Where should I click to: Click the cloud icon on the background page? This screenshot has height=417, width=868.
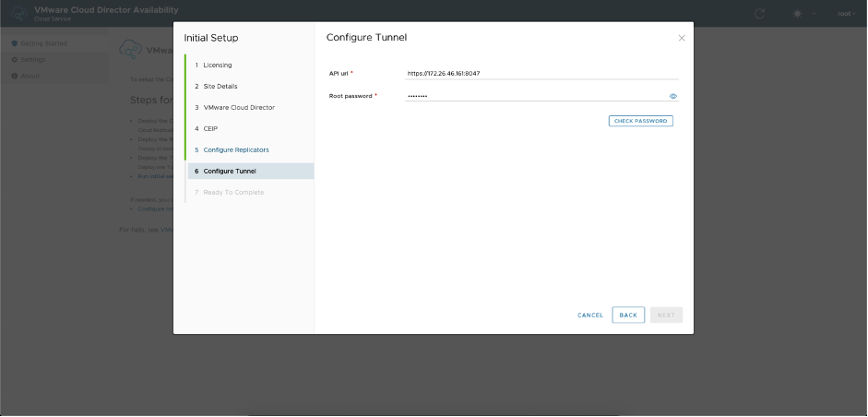(x=131, y=49)
